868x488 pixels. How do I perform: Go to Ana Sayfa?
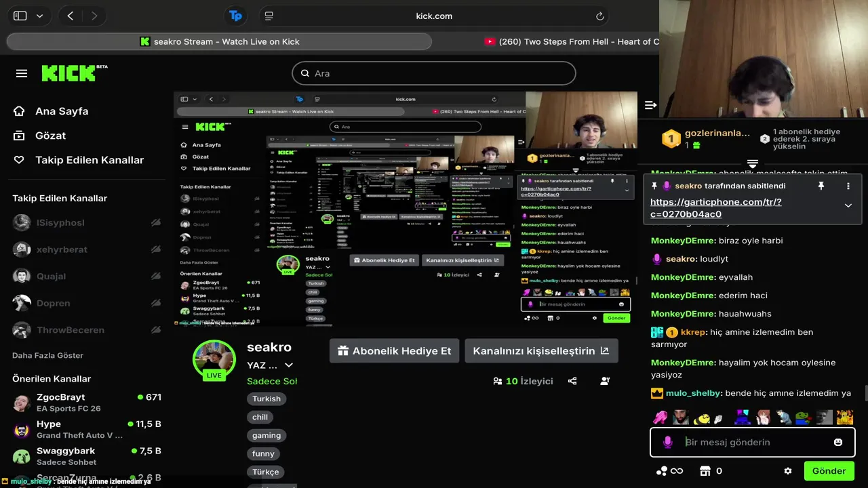[62, 111]
